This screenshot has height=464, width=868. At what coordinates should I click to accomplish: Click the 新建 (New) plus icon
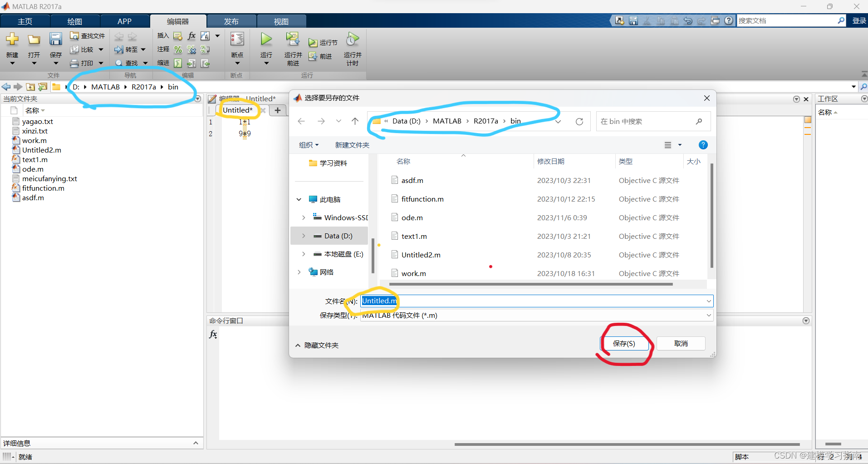coord(12,39)
